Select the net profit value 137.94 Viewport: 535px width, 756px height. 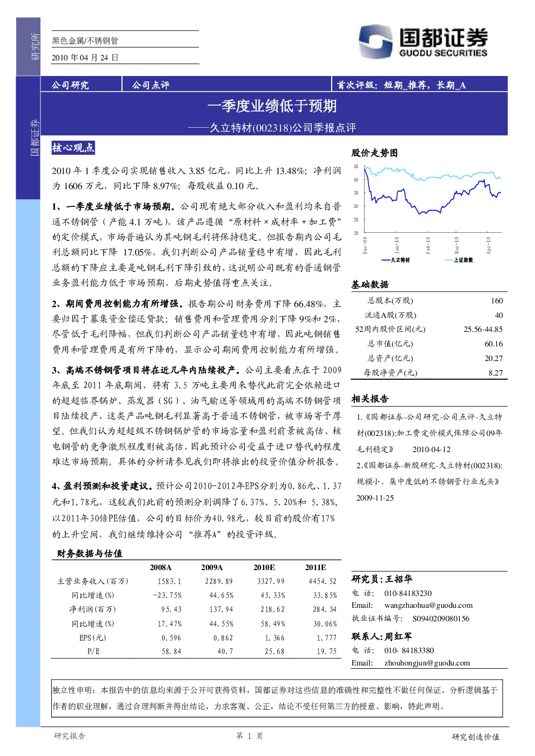(x=221, y=609)
